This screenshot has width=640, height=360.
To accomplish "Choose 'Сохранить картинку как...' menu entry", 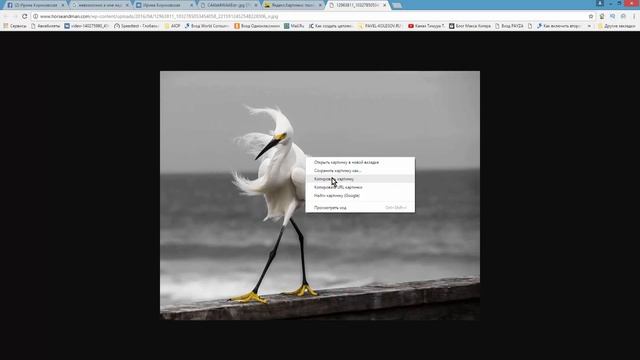I will [360, 171].
